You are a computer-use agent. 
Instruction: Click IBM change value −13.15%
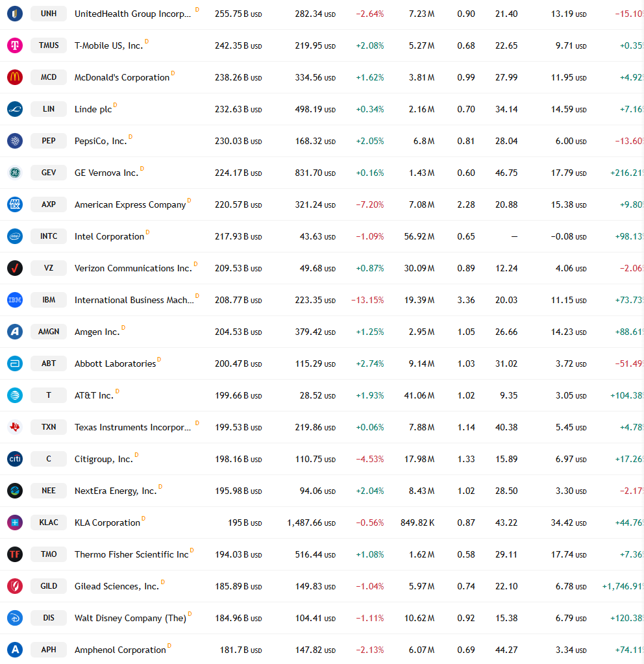coord(367,301)
